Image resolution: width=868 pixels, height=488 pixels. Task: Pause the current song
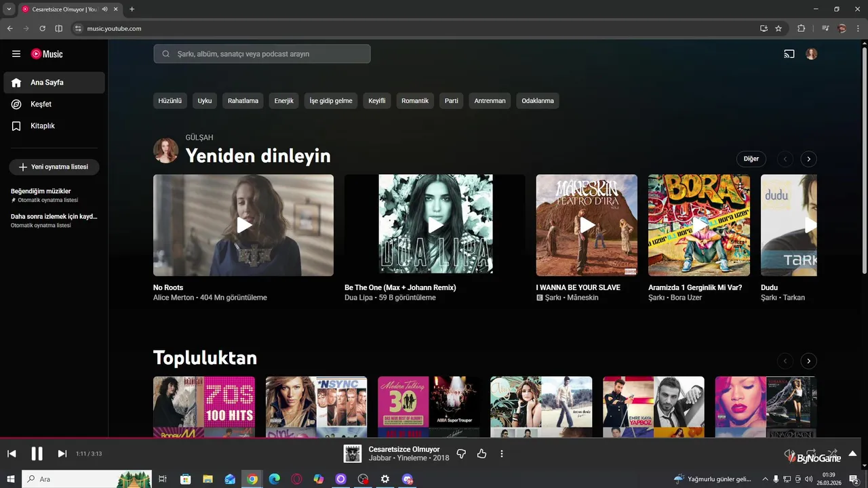click(37, 453)
